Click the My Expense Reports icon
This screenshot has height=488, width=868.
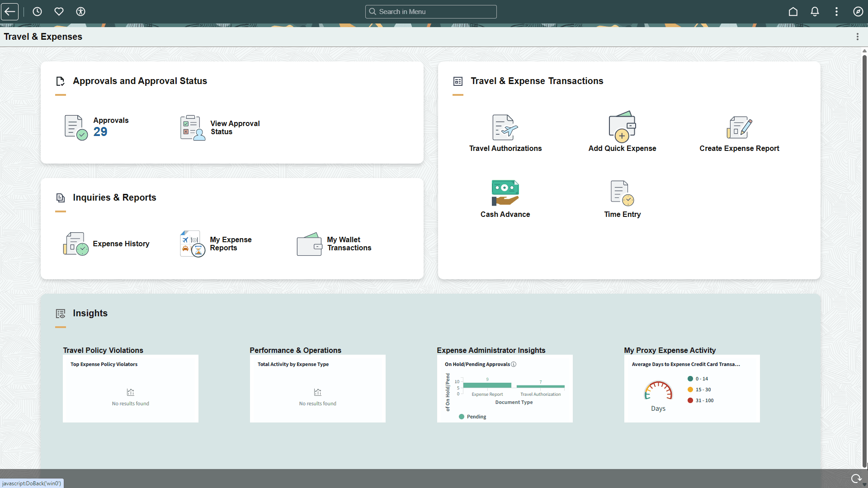click(x=192, y=243)
